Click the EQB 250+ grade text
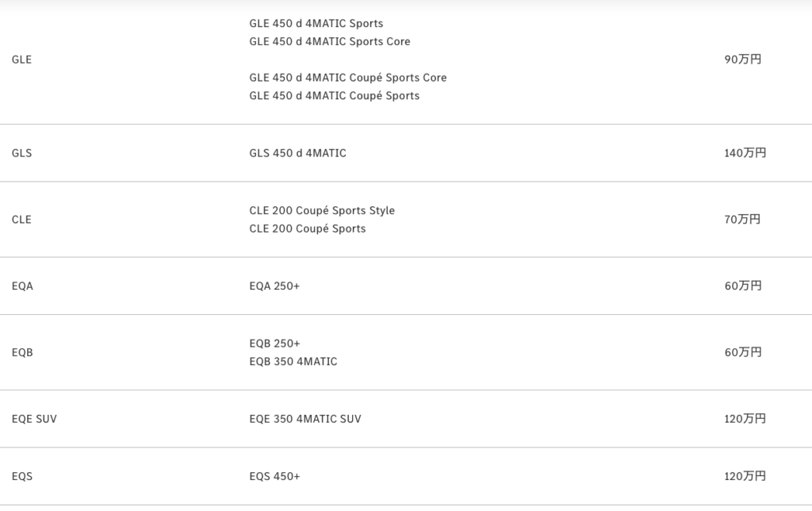 click(x=274, y=344)
